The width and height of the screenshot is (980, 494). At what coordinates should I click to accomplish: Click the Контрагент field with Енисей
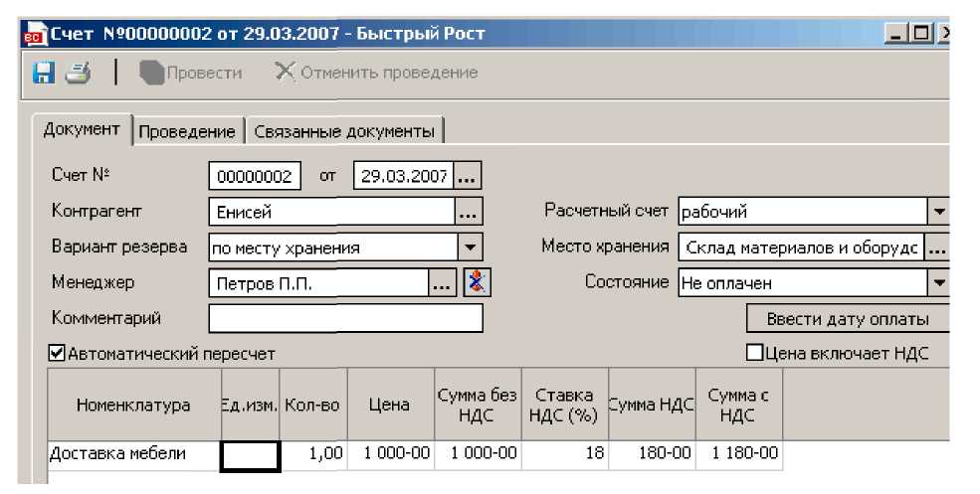coord(332,212)
